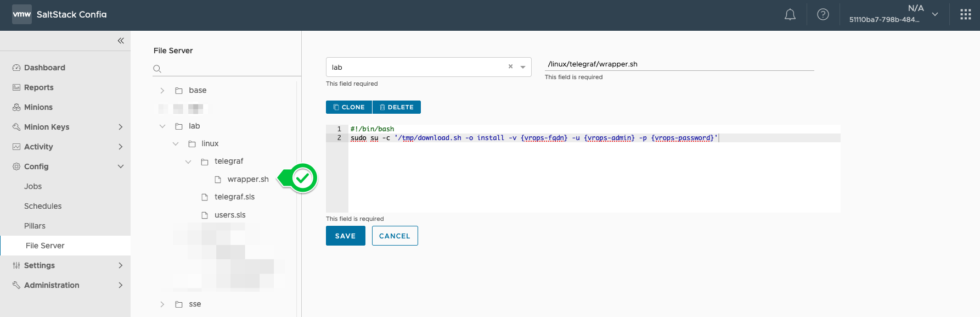Expand the base folder

[x=162, y=91]
